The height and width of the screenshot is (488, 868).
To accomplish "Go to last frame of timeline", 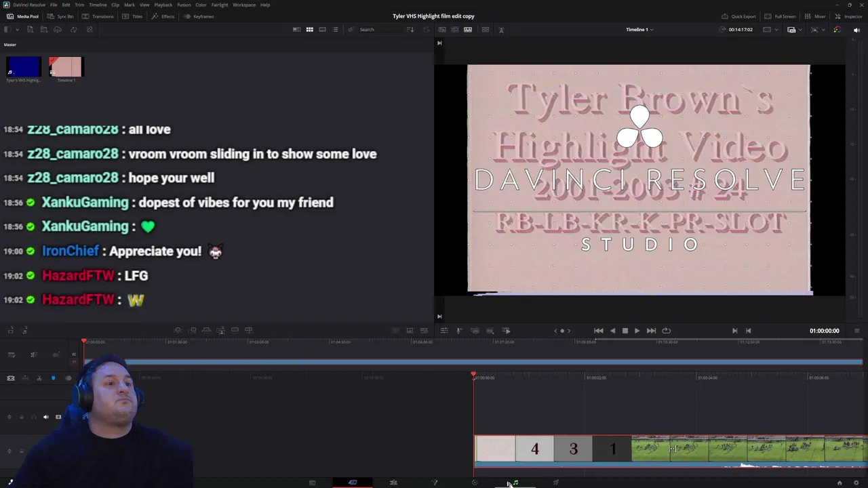I will pyautogui.click(x=651, y=331).
